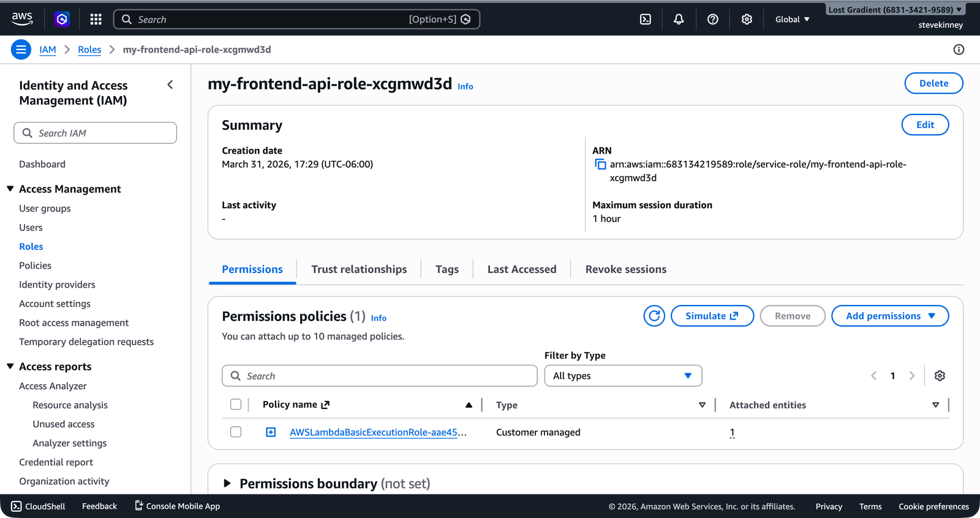Click Info link beside Permissions policies
Image resolution: width=980 pixels, height=518 pixels.
coord(379,318)
